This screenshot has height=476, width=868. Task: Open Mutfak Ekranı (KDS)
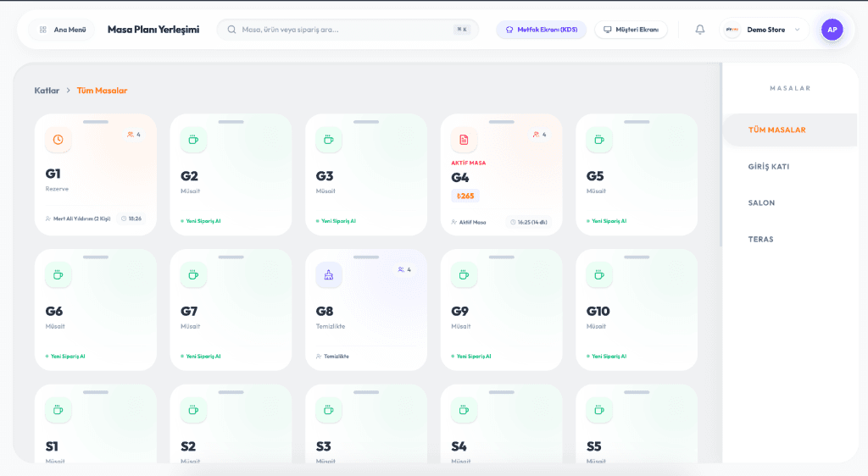[x=542, y=30]
